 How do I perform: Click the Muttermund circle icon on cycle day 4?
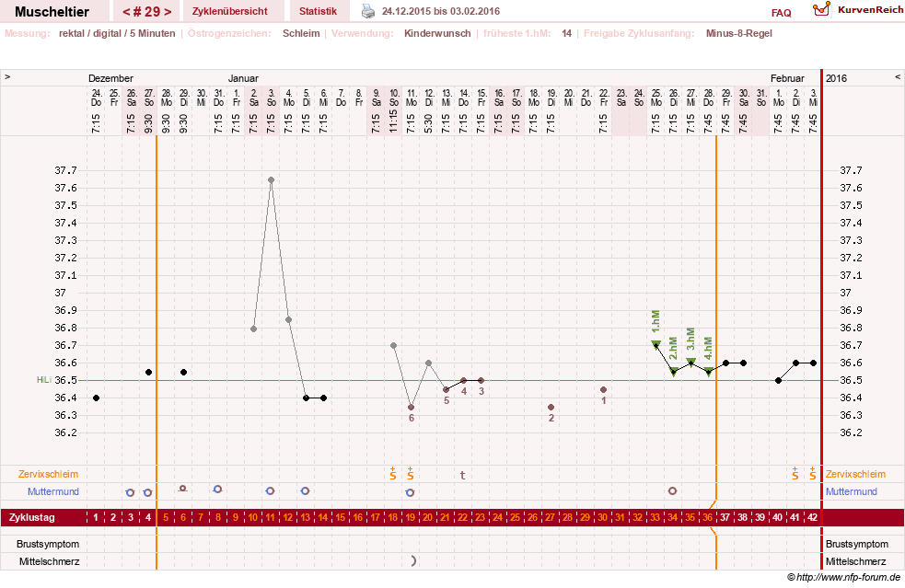[147, 493]
